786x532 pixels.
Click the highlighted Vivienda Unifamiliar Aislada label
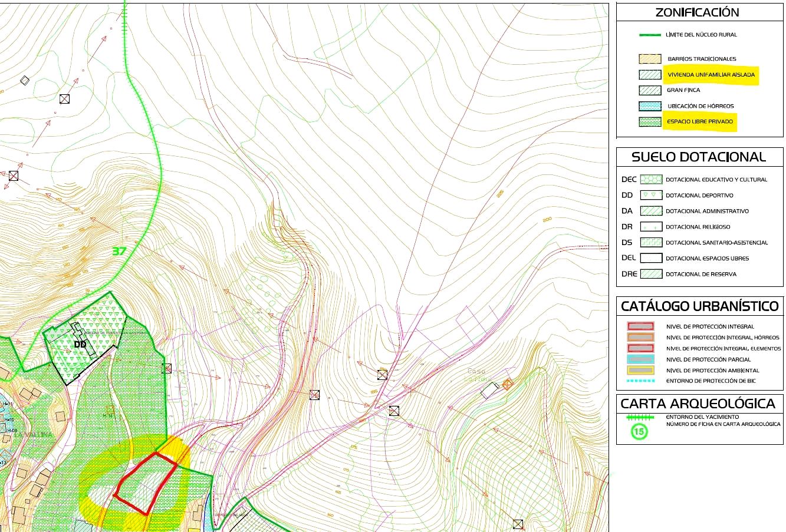[x=710, y=75]
